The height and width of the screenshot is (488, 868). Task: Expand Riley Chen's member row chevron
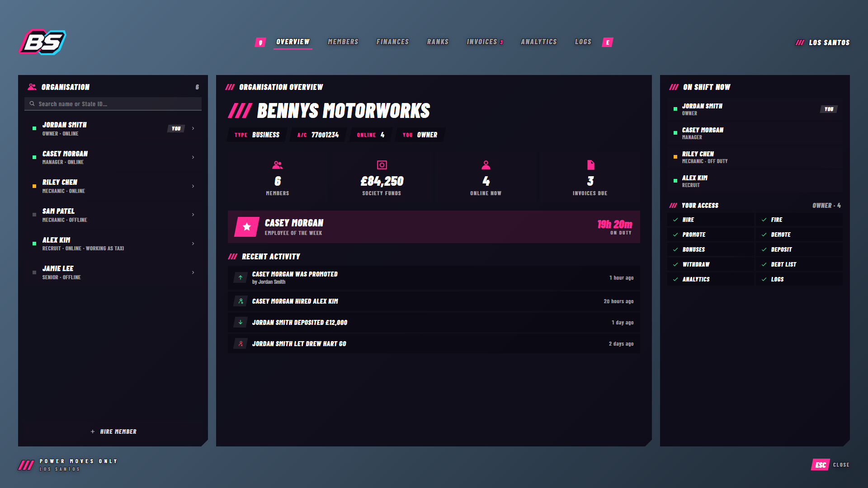point(193,186)
